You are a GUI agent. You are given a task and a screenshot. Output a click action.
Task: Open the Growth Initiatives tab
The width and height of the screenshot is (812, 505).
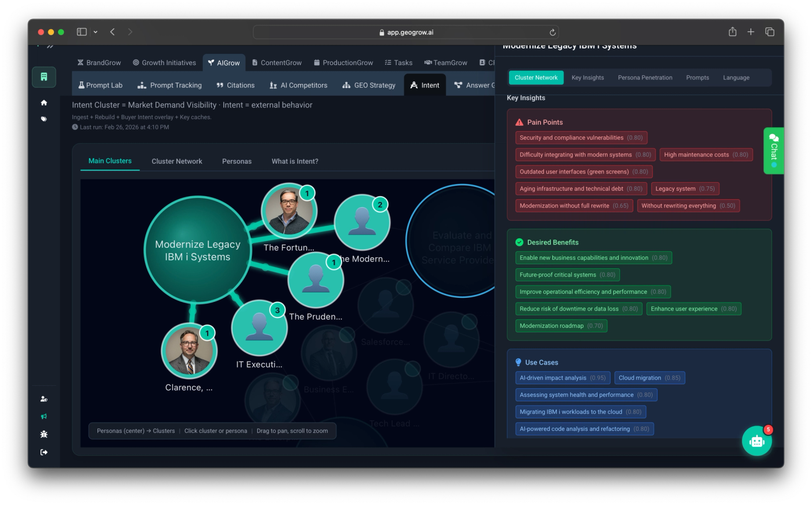tap(164, 63)
